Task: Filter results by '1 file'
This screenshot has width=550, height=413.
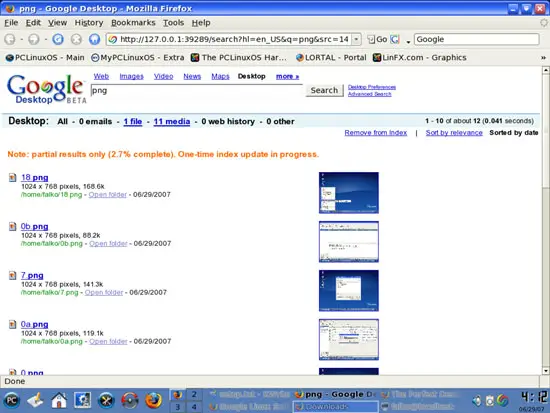Action: click(x=133, y=121)
